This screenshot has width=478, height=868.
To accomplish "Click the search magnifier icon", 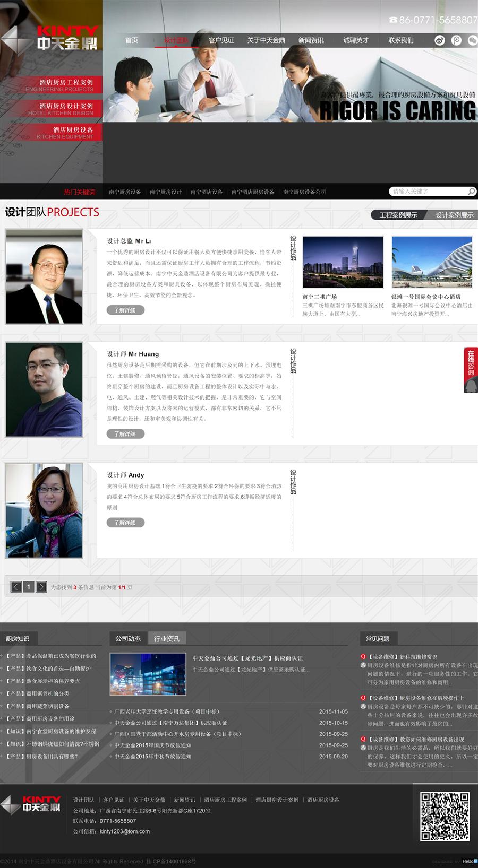I will [x=471, y=192].
